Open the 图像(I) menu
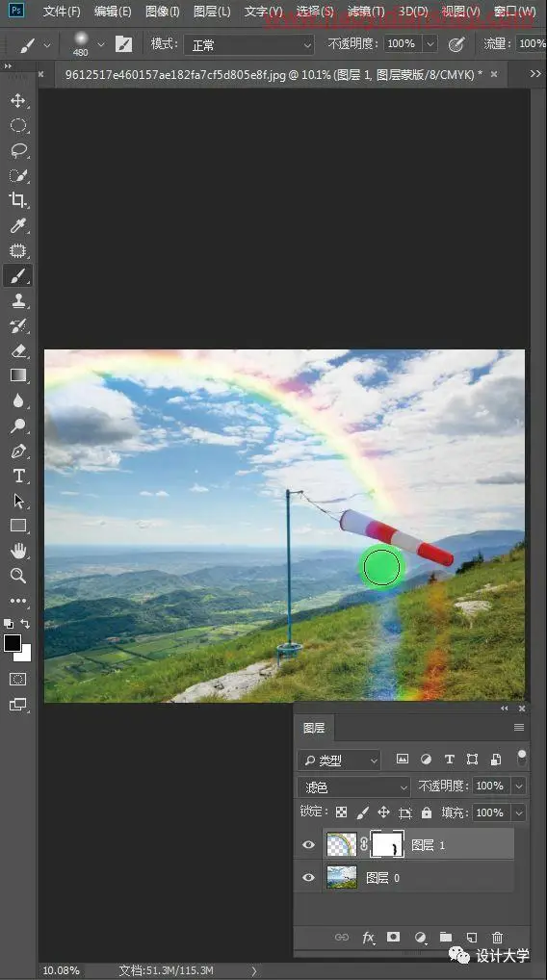The image size is (547, 980). [x=162, y=12]
